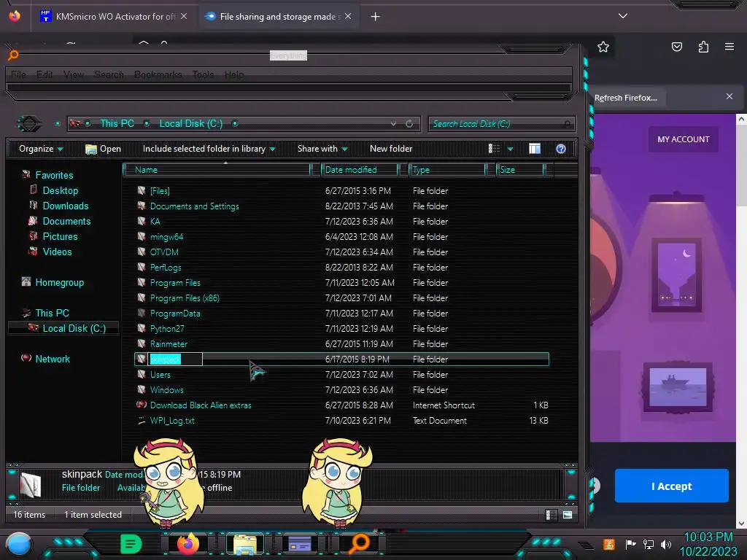Click the address bar refresh icon
Viewport: 747px width, 560px height.
409,124
